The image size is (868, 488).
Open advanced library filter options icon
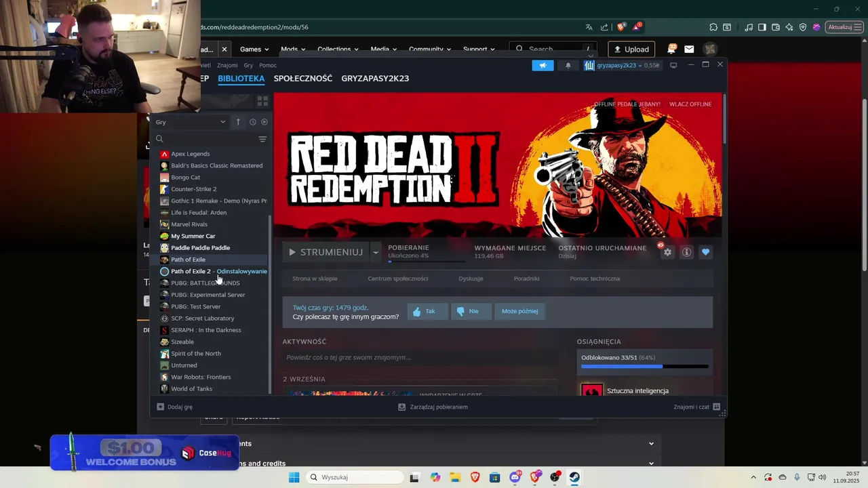tap(262, 139)
